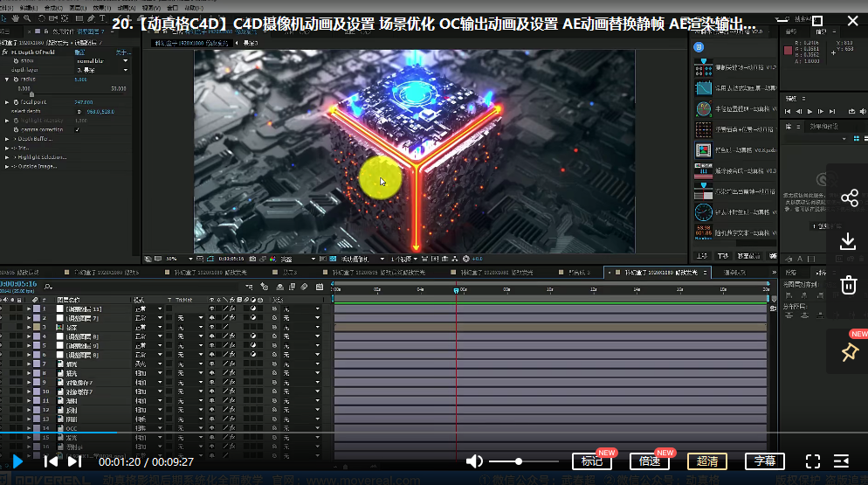Click the 标记 mark button

click(592, 461)
